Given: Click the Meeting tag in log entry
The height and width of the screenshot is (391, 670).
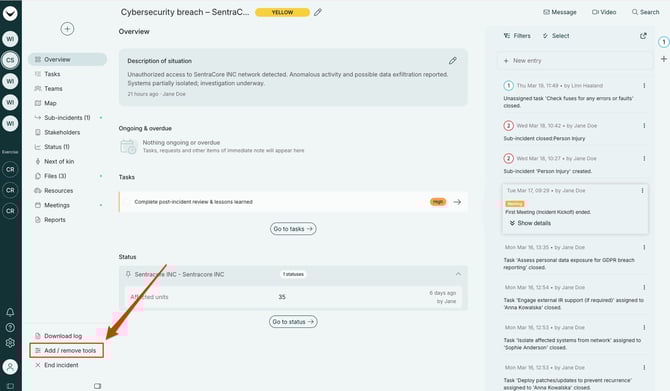Looking at the screenshot, I should [514, 204].
